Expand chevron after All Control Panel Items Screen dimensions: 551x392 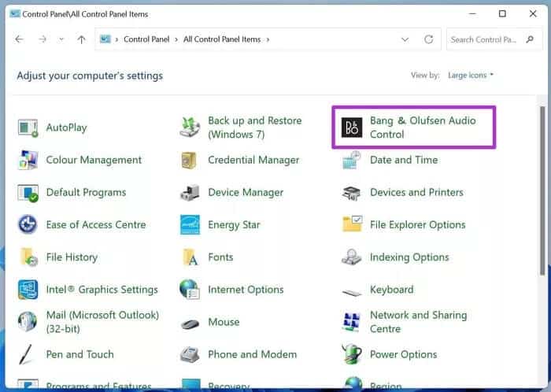(x=268, y=39)
